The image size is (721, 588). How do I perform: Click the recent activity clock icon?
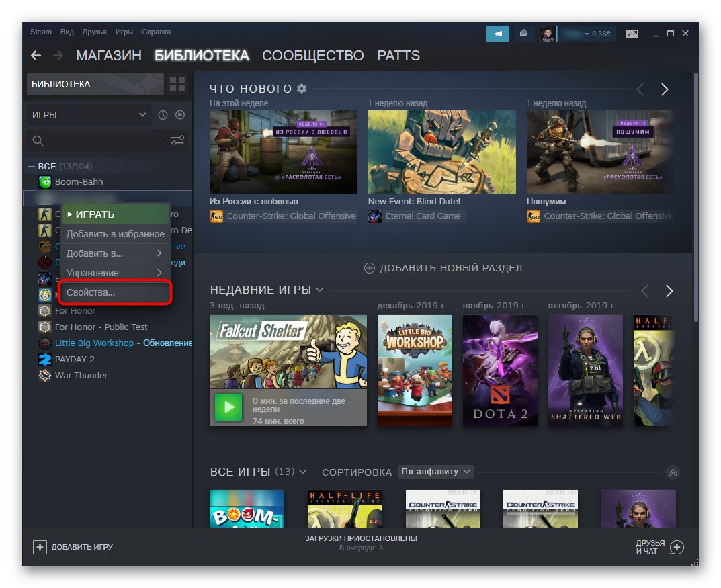pos(163,115)
